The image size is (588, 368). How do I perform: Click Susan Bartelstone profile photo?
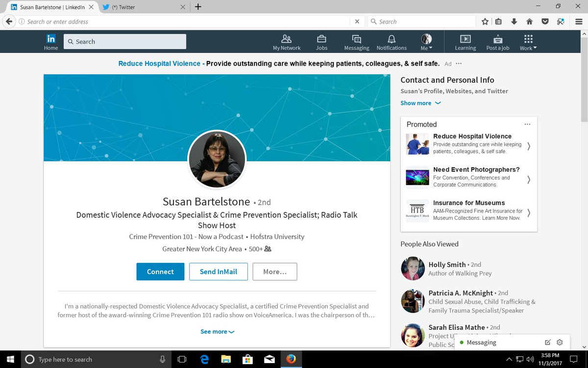click(217, 159)
